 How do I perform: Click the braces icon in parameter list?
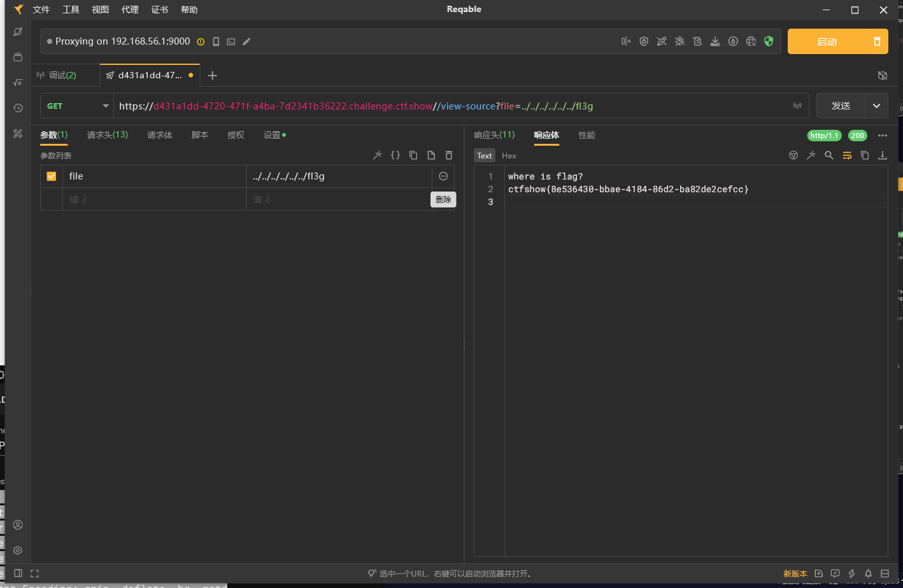pyautogui.click(x=395, y=155)
